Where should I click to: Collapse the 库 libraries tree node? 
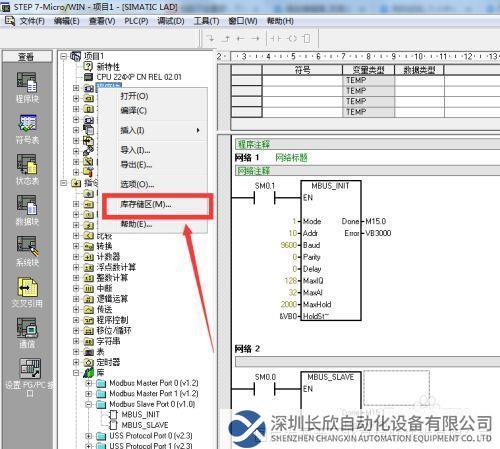[x=76, y=373]
